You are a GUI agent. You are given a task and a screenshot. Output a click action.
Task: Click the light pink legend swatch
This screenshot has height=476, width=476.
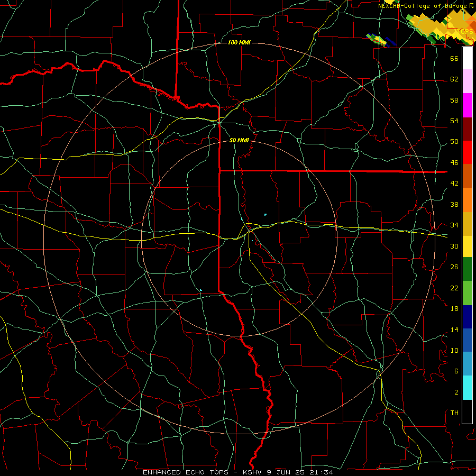(467, 81)
